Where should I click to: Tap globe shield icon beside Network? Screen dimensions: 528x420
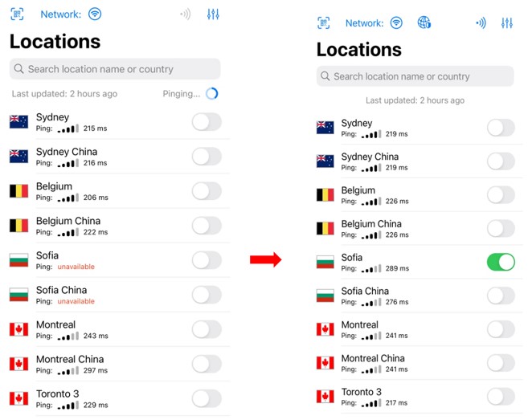424,22
